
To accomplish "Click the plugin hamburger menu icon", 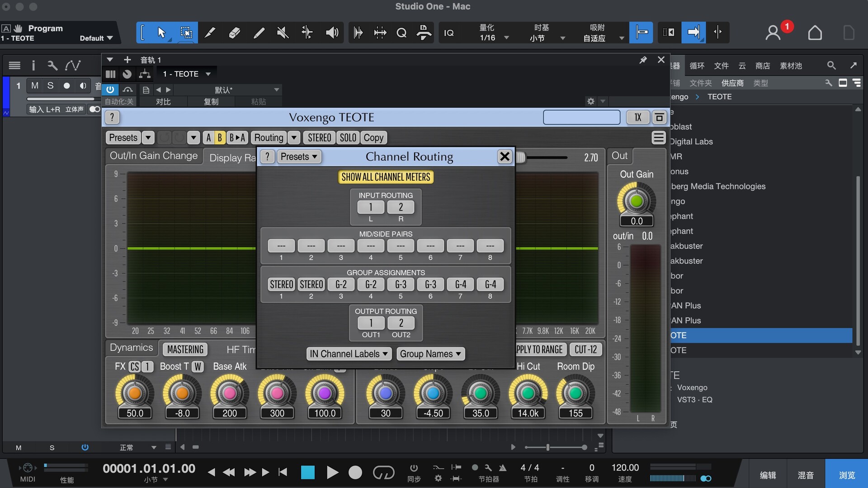I will pos(658,137).
